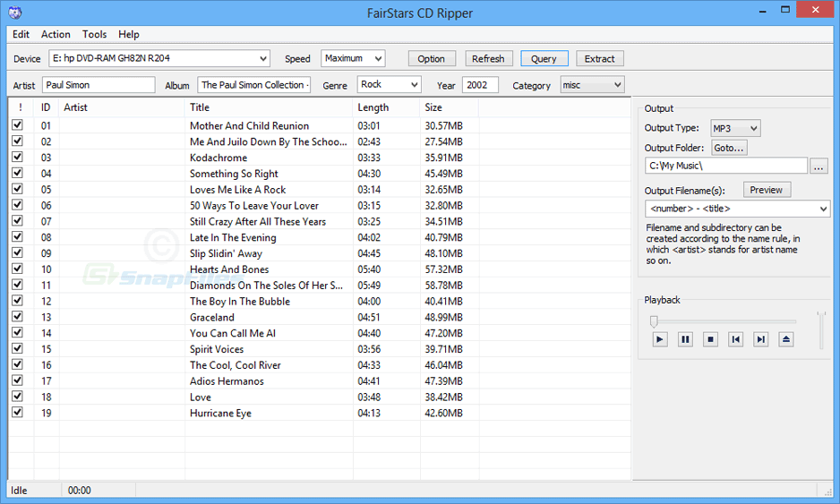The height and width of the screenshot is (504, 840).
Task: Browse output folder with the ... button
Action: 819,166
